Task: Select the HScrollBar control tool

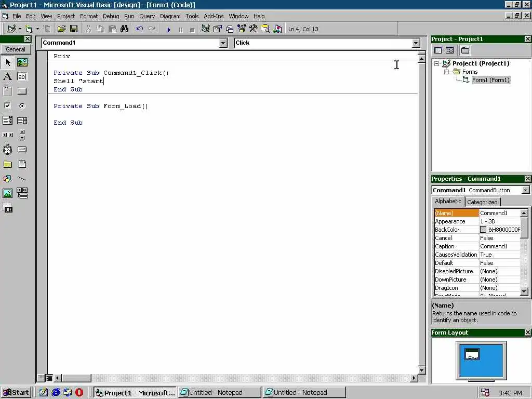Action: [7, 135]
